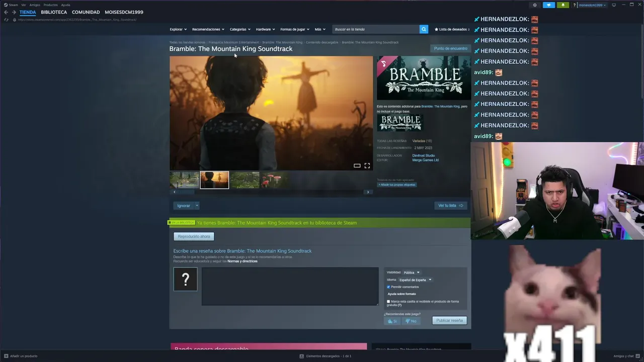644x362 pixels.
Task: Click the Buscar en la tienda search field
Action: pos(376,29)
